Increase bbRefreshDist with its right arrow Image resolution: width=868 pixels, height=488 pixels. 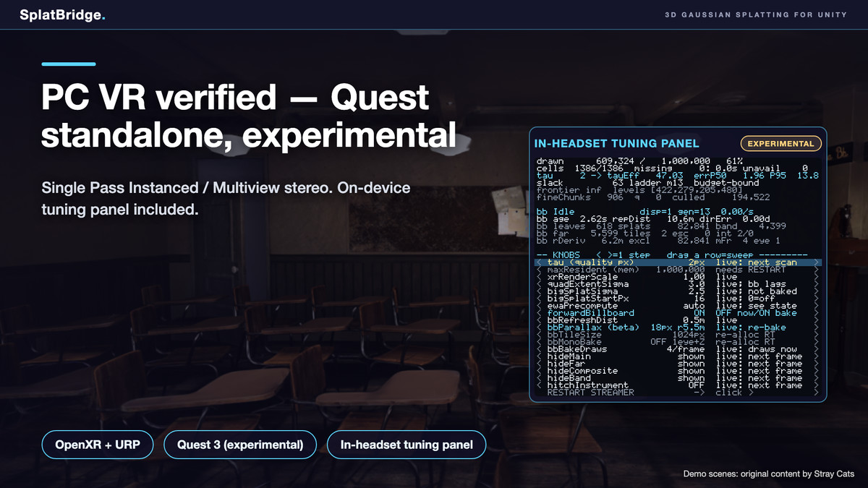click(x=817, y=320)
